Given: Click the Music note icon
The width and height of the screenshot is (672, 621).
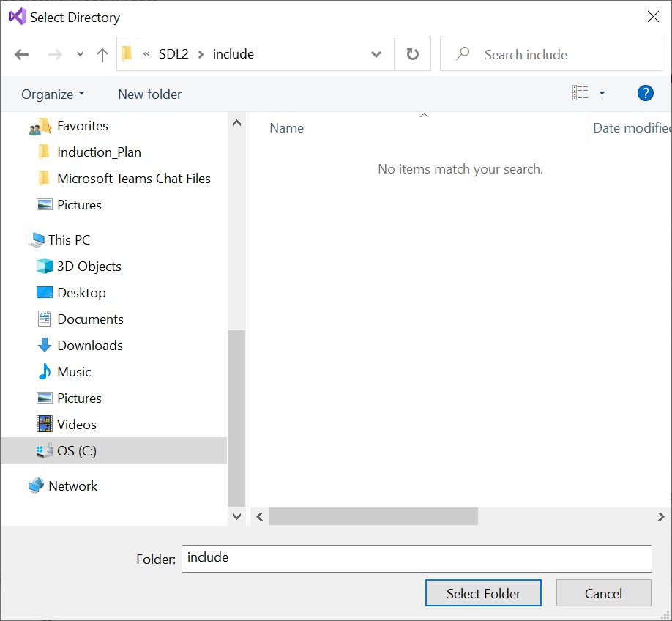Looking at the screenshot, I should click(x=45, y=371).
